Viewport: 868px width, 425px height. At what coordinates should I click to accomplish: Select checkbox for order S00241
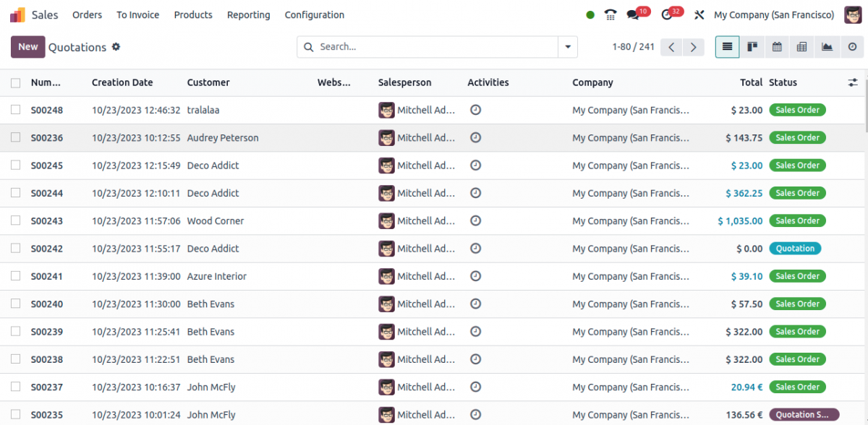click(x=15, y=276)
